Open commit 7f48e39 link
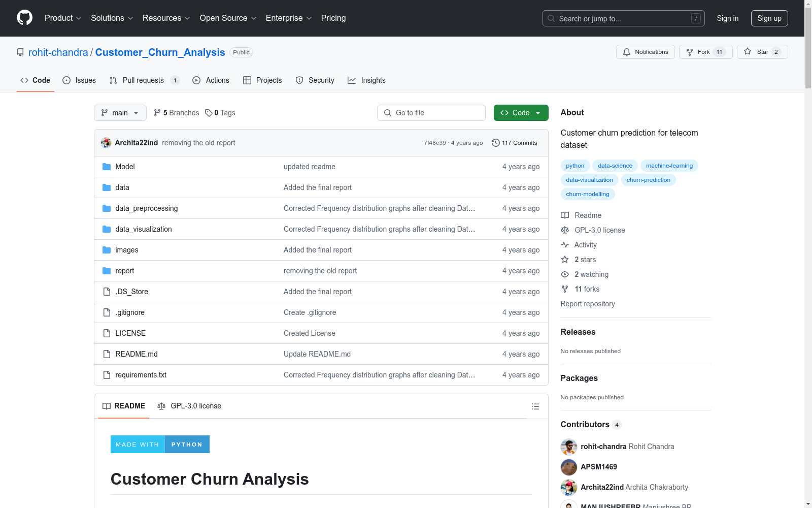 coord(435,143)
